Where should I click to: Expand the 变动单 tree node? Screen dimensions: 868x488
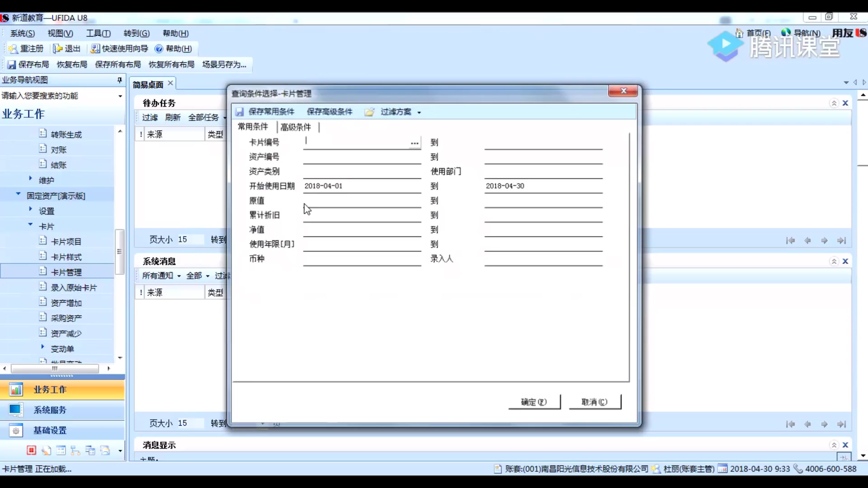[x=42, y=347]
